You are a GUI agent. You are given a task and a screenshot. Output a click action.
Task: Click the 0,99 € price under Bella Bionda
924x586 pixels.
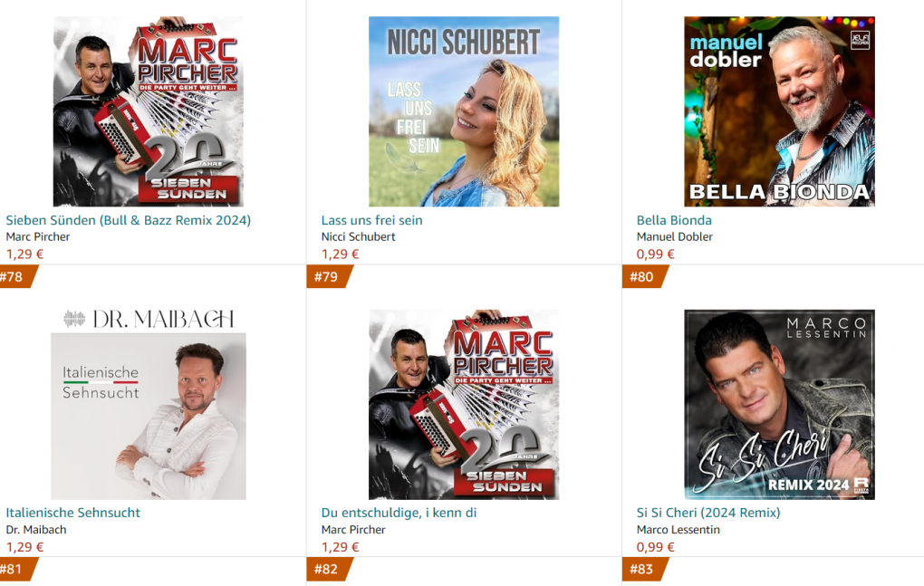point(655,254)
